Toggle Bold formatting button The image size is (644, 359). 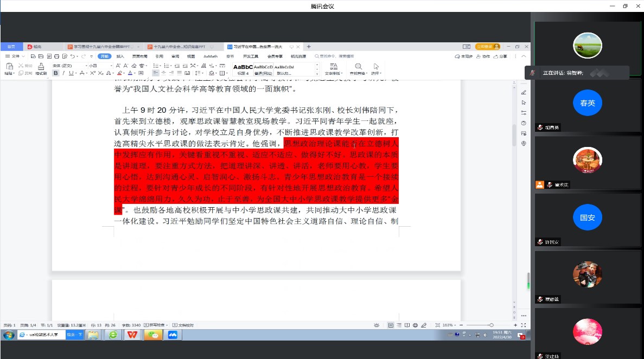click(x=56, y=73)
